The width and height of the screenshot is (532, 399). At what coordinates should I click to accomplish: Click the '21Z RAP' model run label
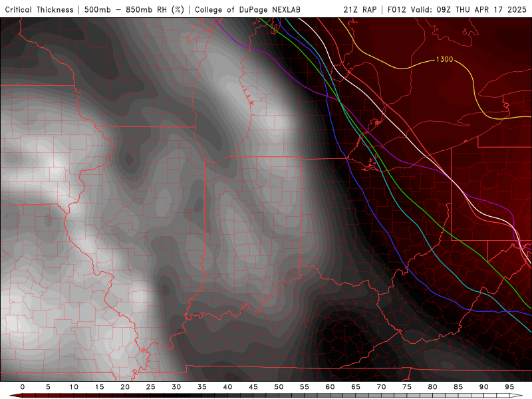click(x=360, y=9)
